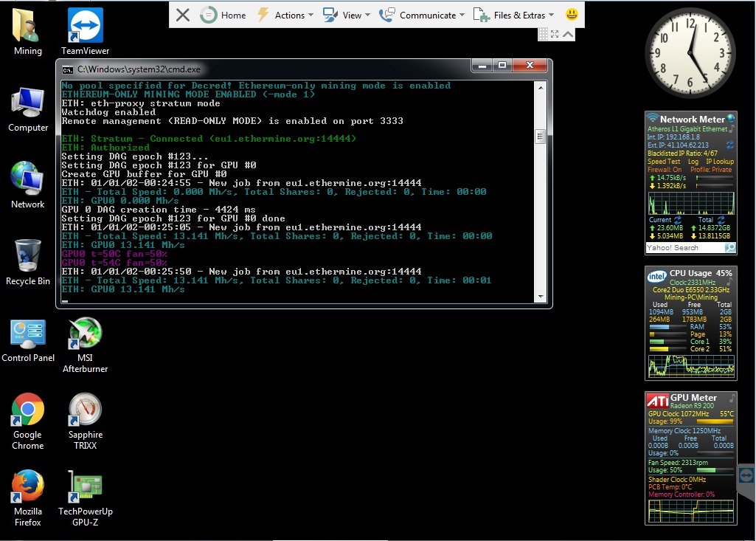
Task: Open the Actions dropdown menu
Action: click(285, 15)
